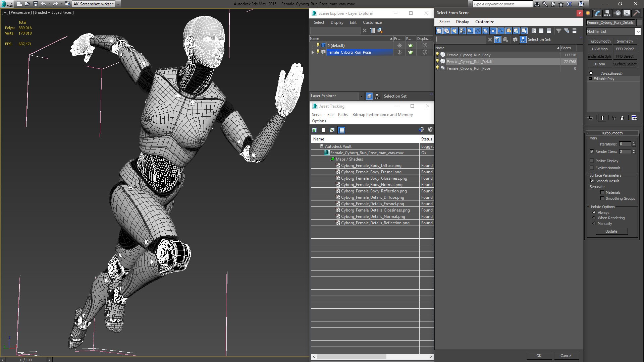Select Manually update option
This screenshot has height=362, width=644.
point(594,224)
